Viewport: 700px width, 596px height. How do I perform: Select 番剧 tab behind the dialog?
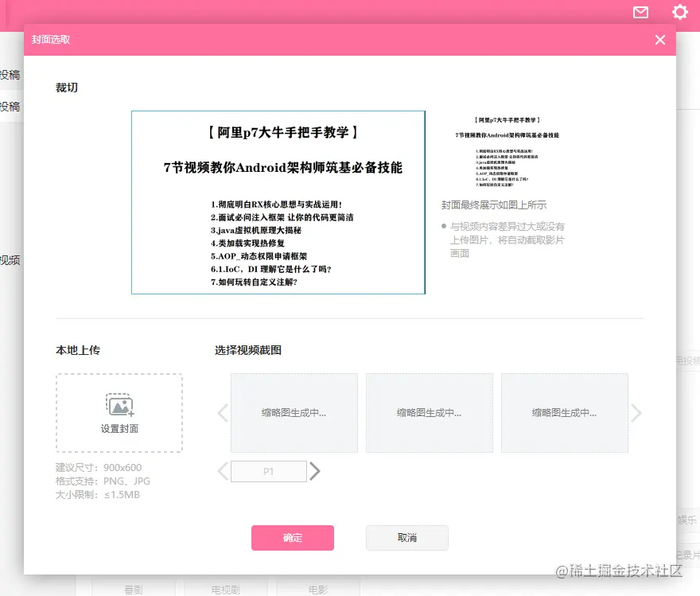(x=134, y=590)
